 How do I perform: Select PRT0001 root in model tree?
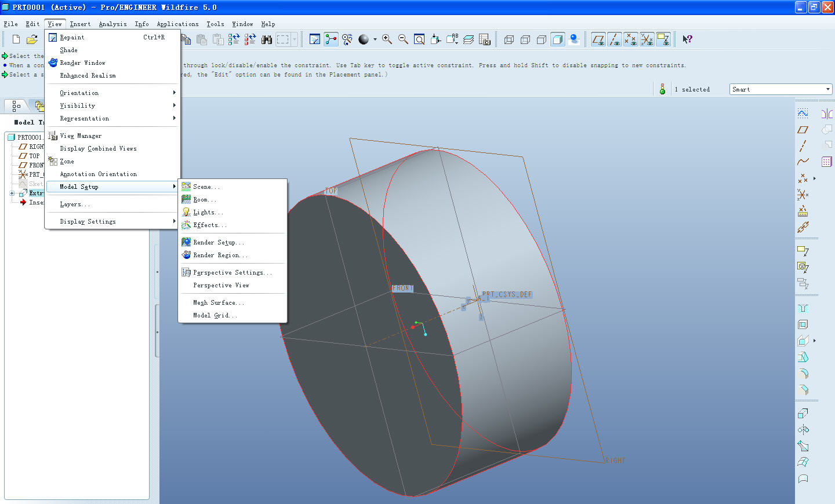(29, 137)
